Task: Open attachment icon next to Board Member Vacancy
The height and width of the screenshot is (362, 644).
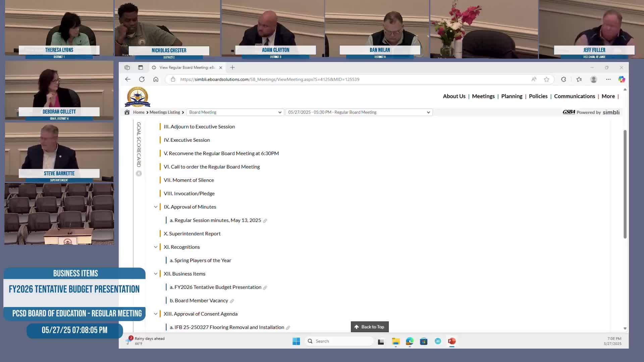Action: point(232,301)
